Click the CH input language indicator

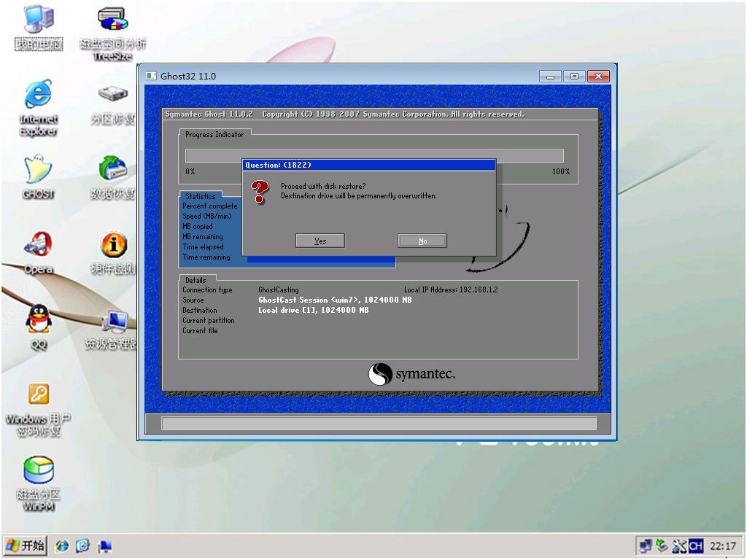(695, 545)
